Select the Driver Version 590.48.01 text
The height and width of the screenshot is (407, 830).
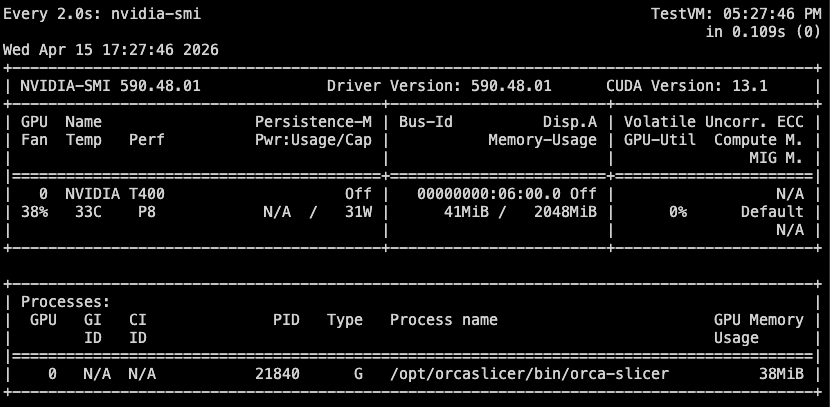point(439,86)
